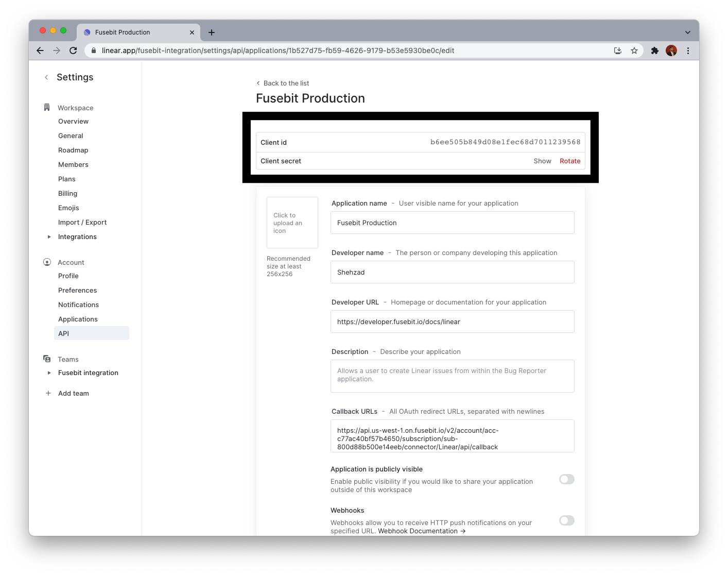Show the client secret
The width and height of the screenshot is (728, 574).
click(x=542, y=161)
